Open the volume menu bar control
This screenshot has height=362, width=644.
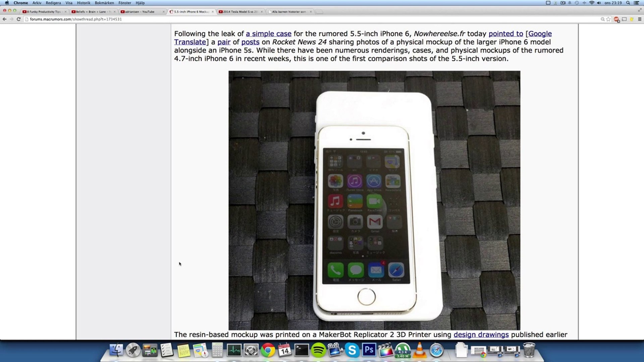[x=599, y=3]
